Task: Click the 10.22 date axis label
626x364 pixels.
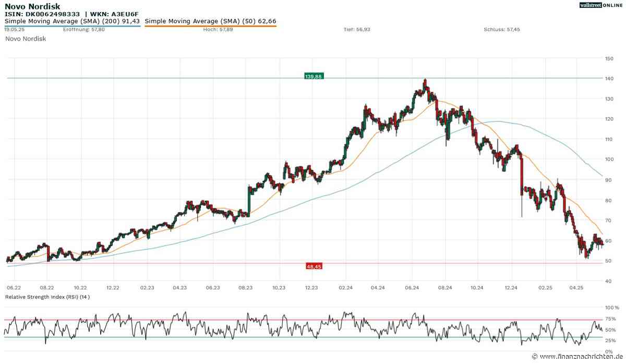Action: [x=80, y=287]
